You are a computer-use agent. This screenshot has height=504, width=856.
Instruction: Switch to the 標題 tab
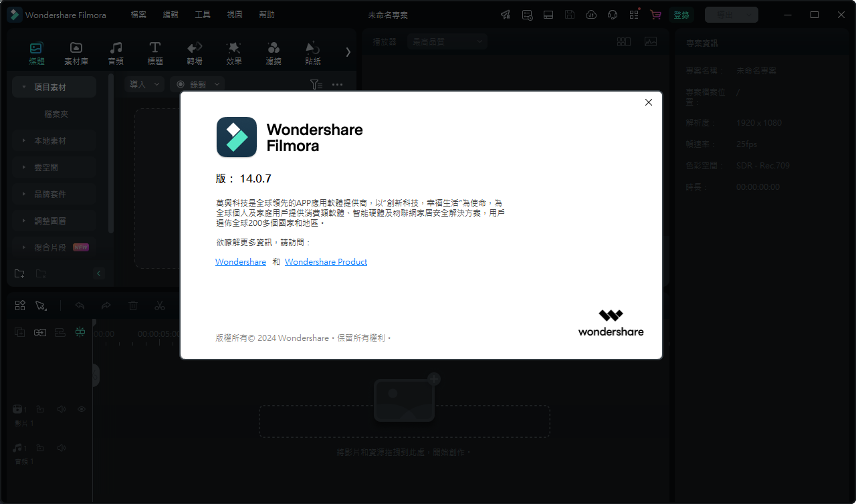pos(154,53)
